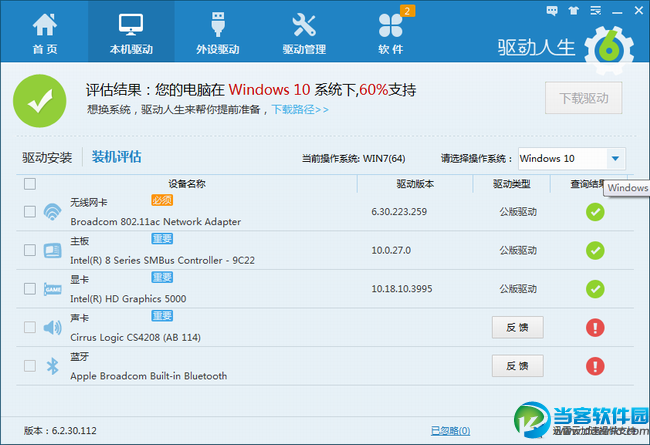Open the 软件 software tab
Image resolution: width=650 pixels, height=445 pixels.
pyautogui.click(x=390, y=33)
